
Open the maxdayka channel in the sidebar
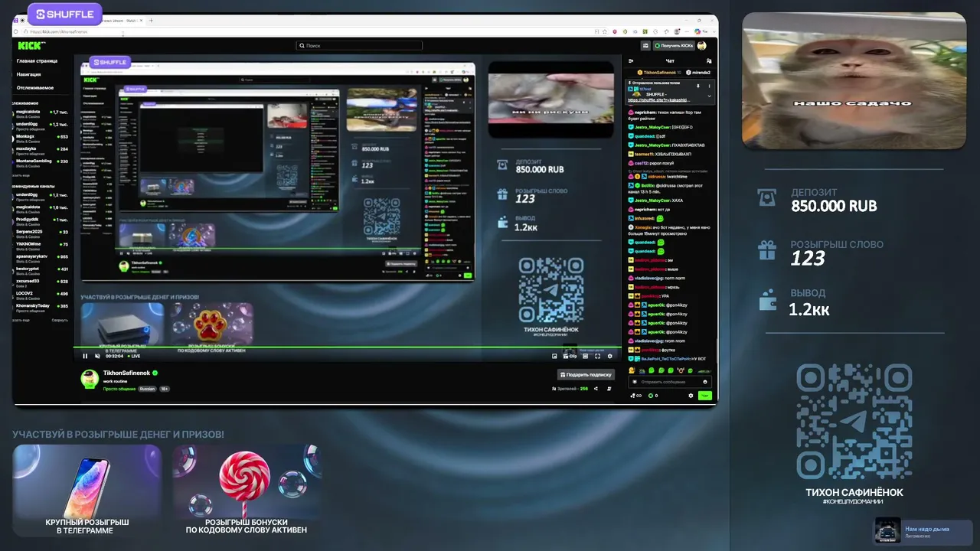(x=40, y=150)
